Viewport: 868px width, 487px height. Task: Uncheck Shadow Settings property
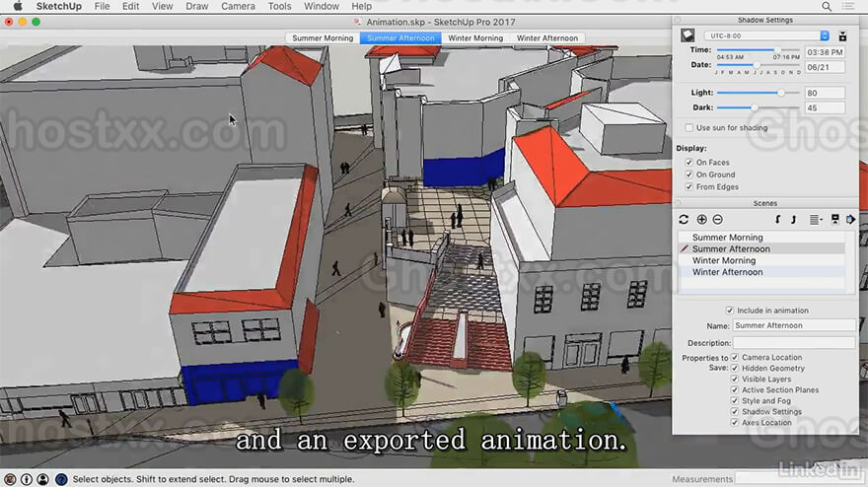(x=735, y=412)
